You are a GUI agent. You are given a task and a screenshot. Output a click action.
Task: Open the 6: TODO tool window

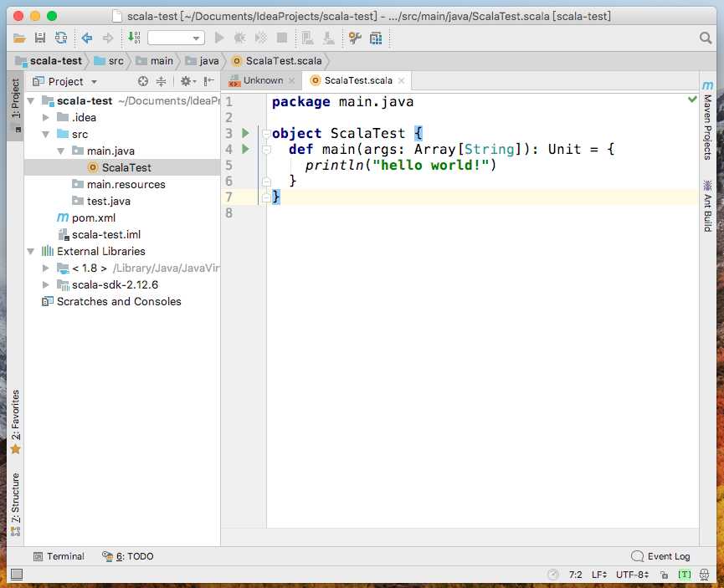tap(128, 556)
